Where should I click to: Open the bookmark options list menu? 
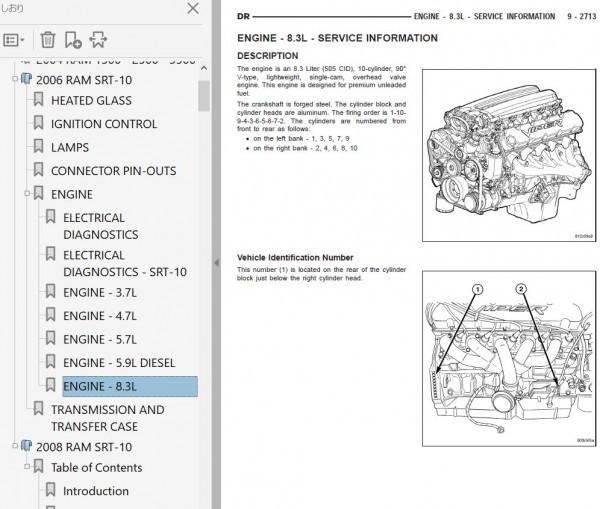point(14,40)
